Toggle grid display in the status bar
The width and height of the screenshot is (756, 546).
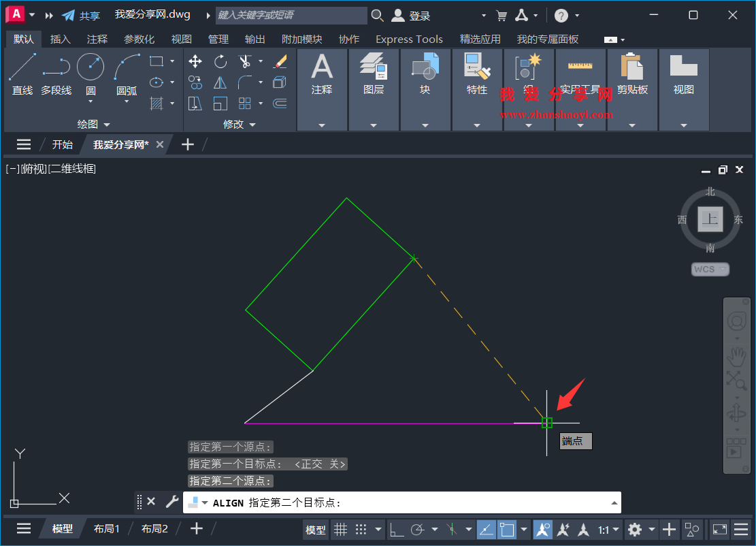point(340,530)
